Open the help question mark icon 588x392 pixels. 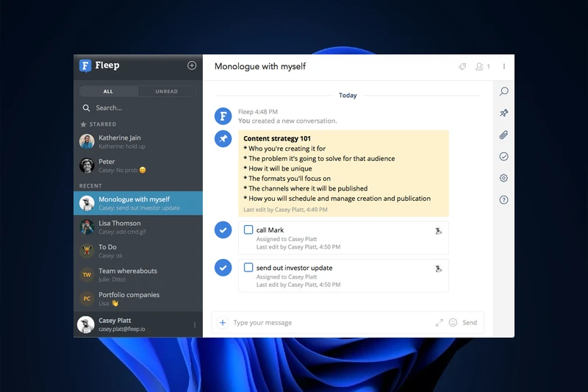coord(503,200)
